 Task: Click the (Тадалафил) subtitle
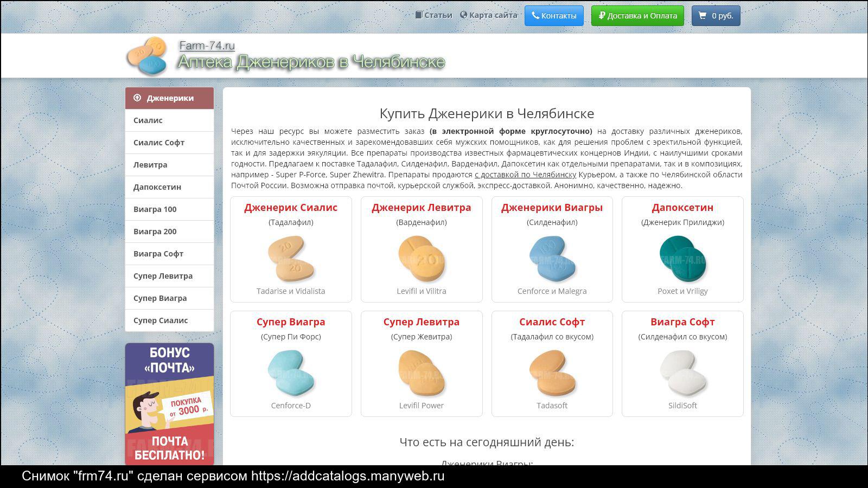pyautogui.click(x=291, y=222)
